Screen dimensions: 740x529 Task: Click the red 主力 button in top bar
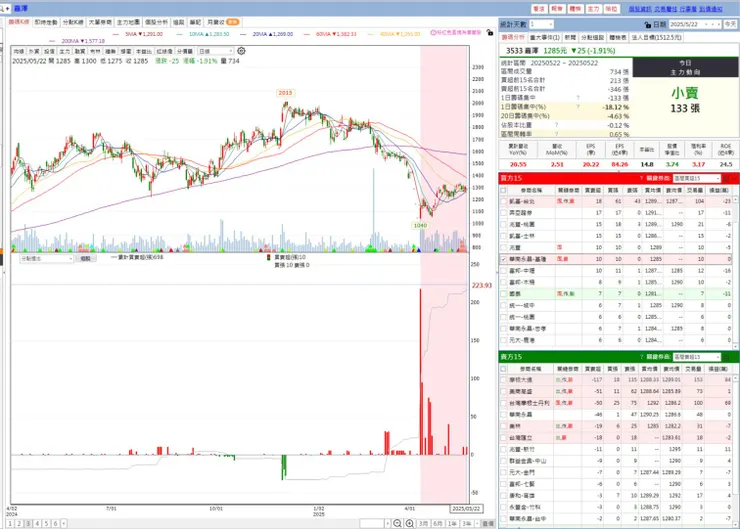[x=593, y=9]
